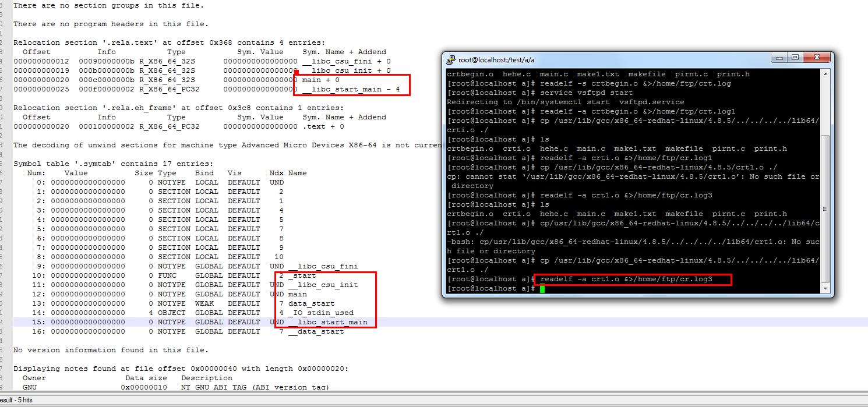Click 'main + 0' in the relocation table

click(321, 80)
